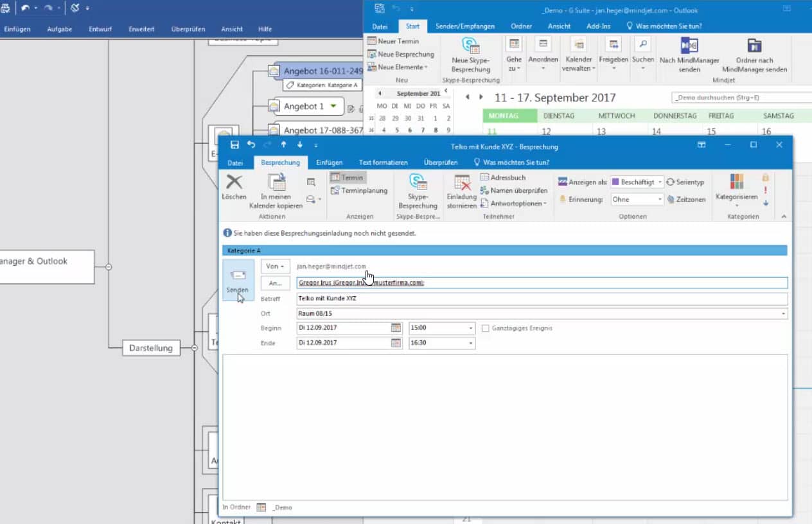Viewport: 812px width, 524px height.
Task: Click the Senden button
Action: click(x=238, y=281)
